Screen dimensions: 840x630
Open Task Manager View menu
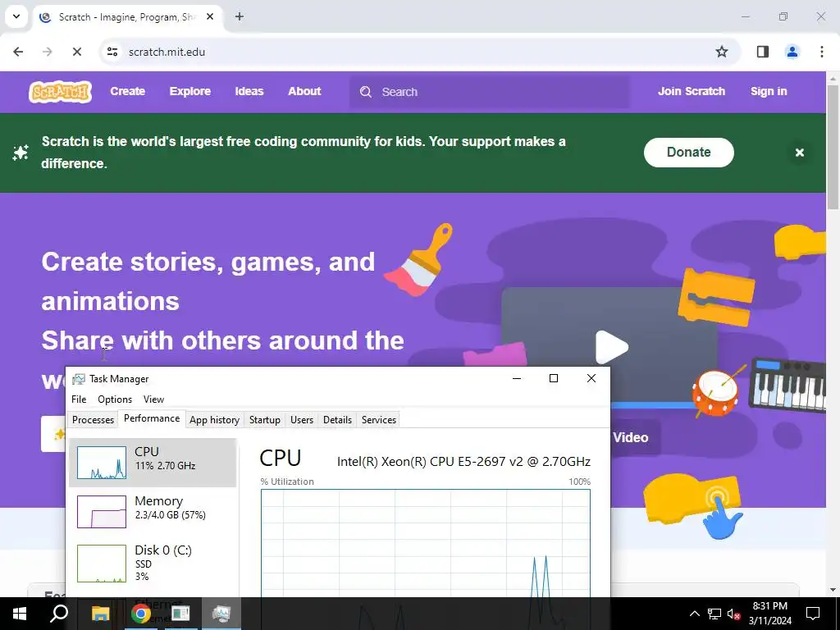point(153,399)
